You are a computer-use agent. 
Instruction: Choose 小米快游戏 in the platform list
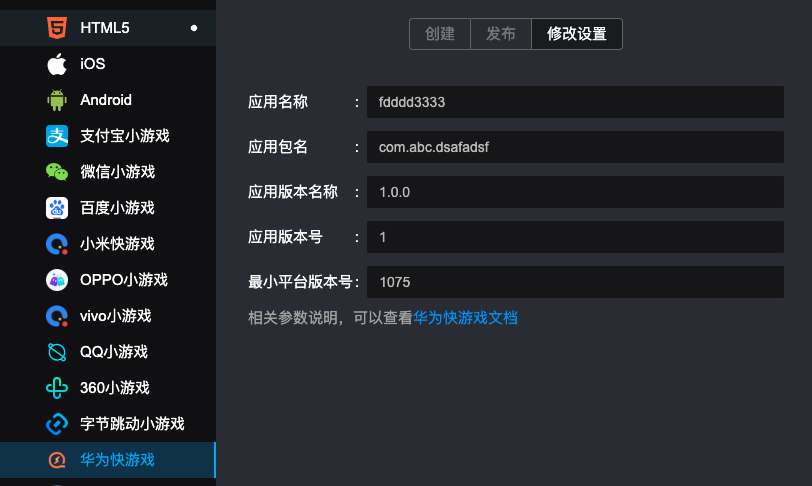click(117, 244)
